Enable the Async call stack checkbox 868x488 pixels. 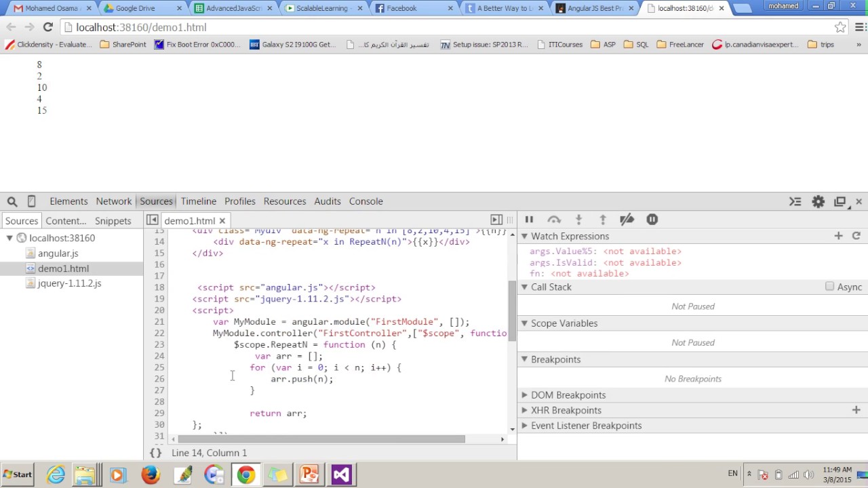pyautogui.click(x=829, y=287)
